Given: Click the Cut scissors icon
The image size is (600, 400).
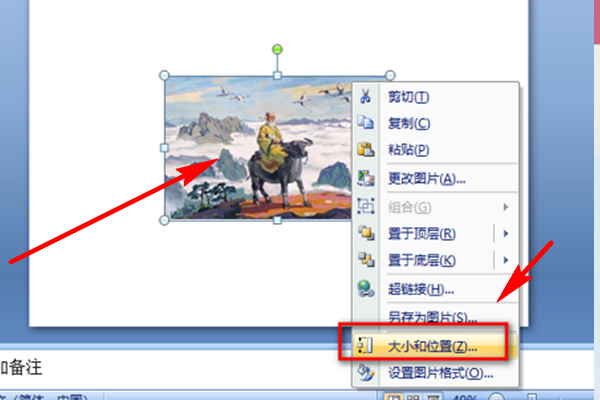Looking at the screenshot, I should point(365,96).
